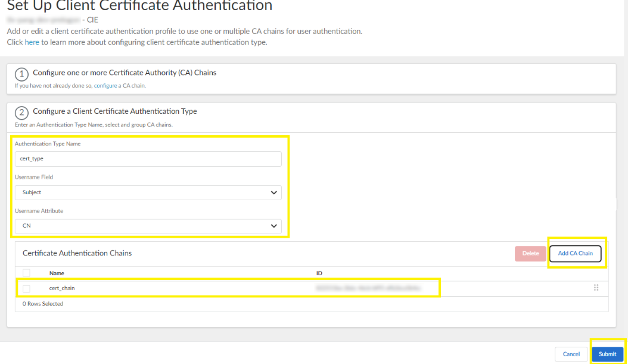Viewport: 628px width, 364px height.
Task: Open the Username Attribute dropdown chevron
Action: pos(274,226)
